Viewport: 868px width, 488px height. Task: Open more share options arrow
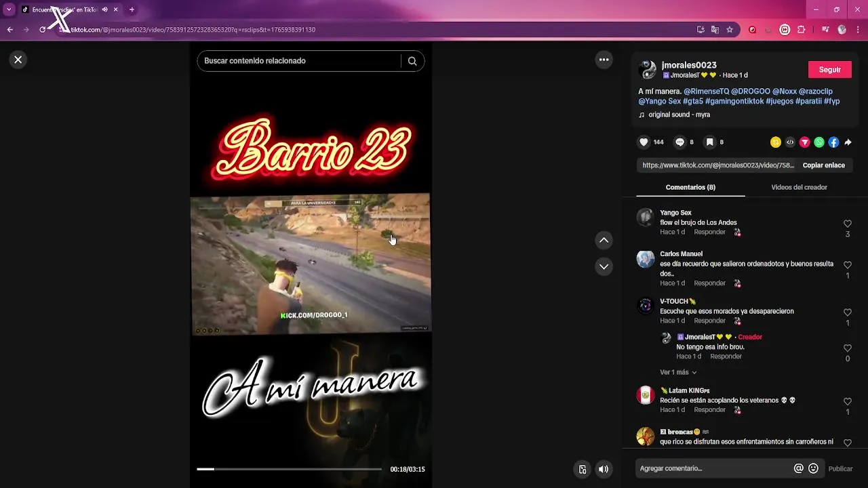point(848,142)
